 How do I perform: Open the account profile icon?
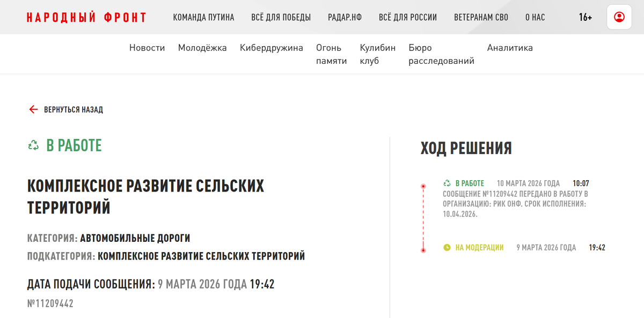pyautogui.click(x=619, y=17)
